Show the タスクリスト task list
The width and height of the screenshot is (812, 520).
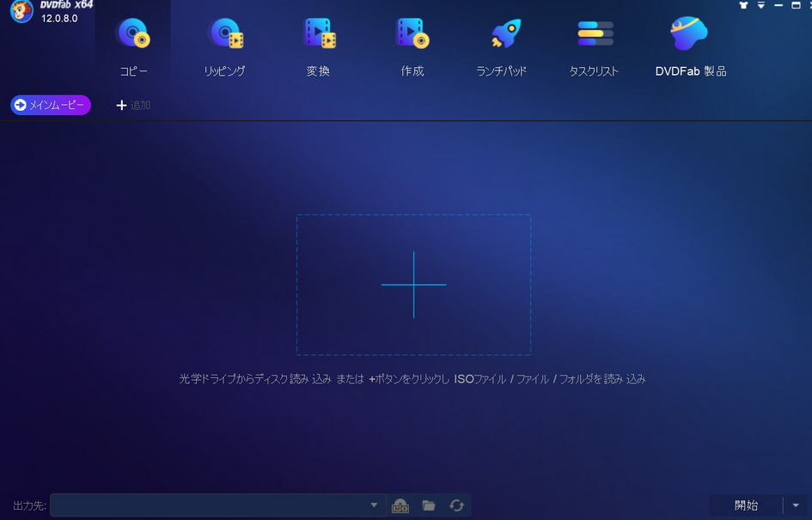[x=594, y=45]
